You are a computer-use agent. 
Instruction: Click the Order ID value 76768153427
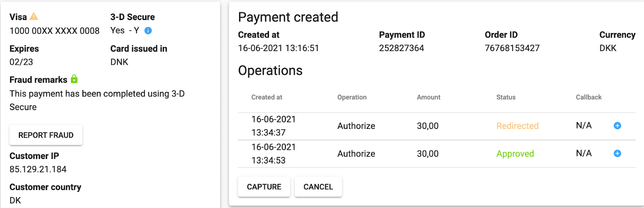(512, 48)
